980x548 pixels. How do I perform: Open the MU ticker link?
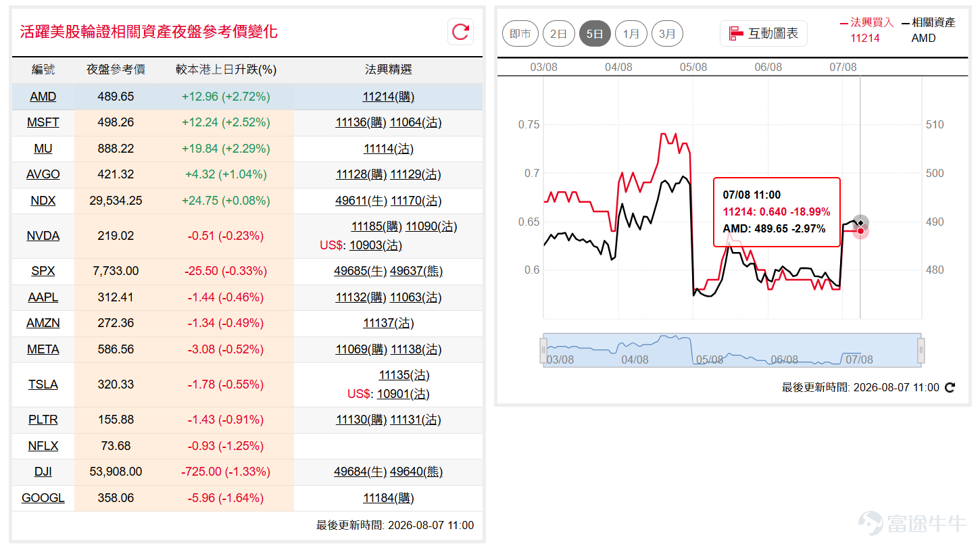point(43,149)
